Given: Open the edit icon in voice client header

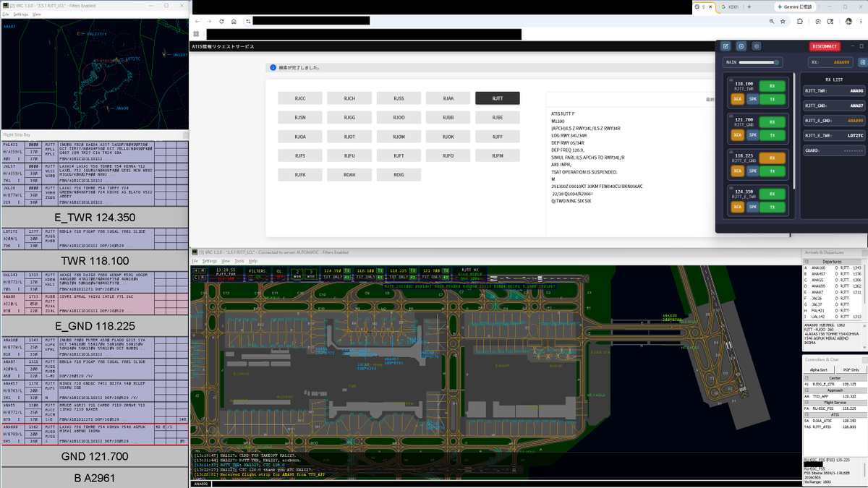Looking at the screenshot, I should tap(726, 46).
